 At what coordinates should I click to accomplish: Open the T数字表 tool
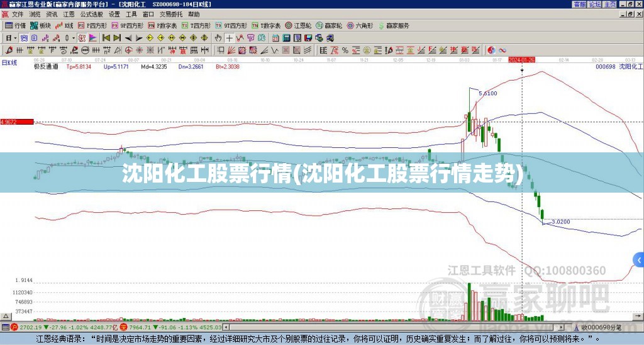coord(266,25)
